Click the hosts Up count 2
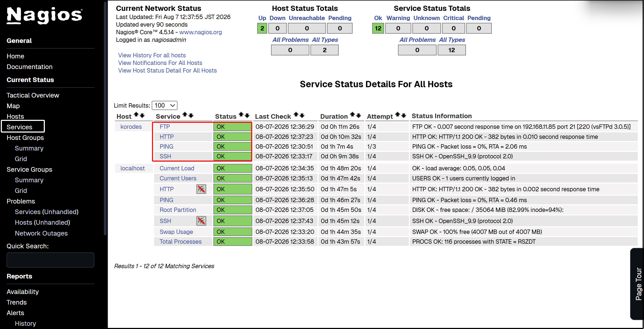The height and width of the screenshot is (329, 644). (262, 28)
